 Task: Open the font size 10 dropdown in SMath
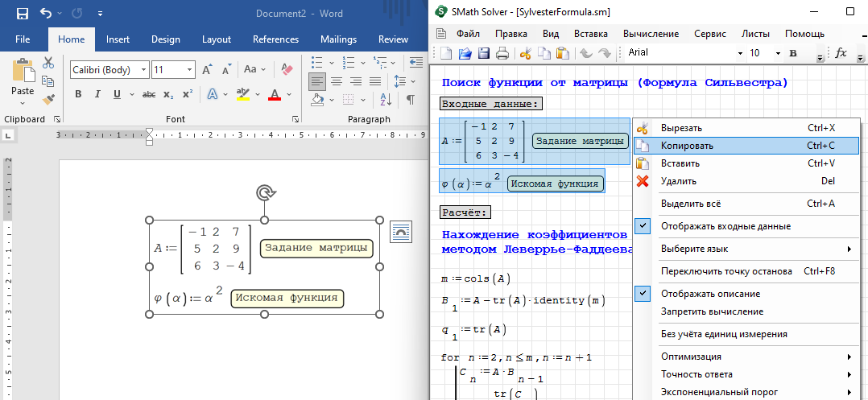[778, 53]
